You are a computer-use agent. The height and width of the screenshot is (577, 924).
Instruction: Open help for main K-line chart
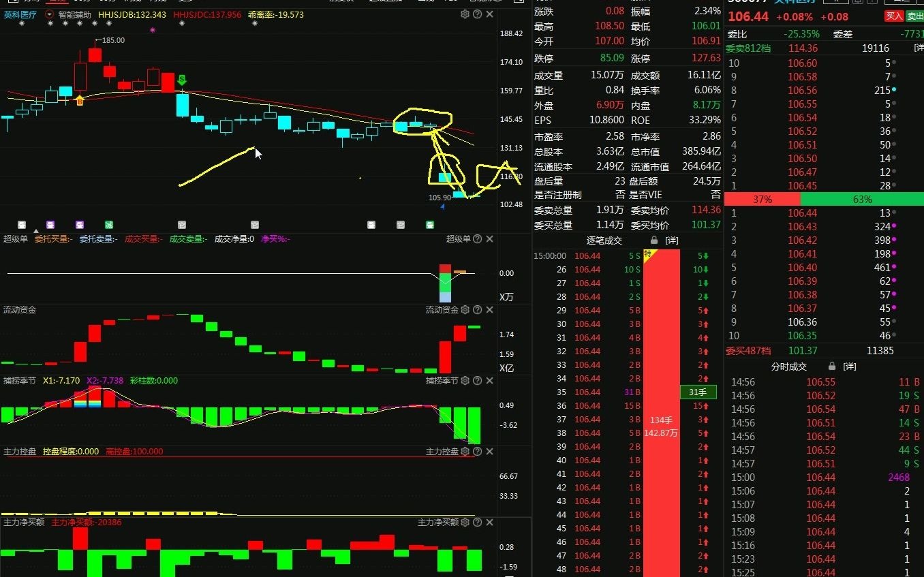point(477,14)
